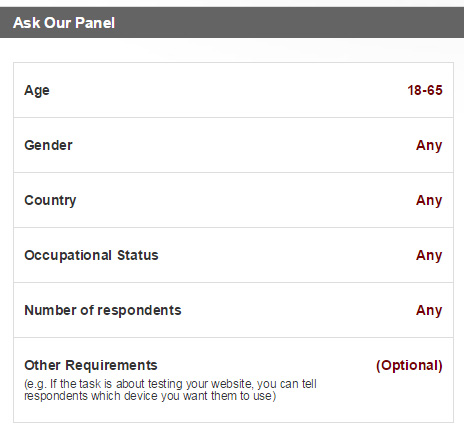The image size is (464, 426).
Task: Click the word respondents in the row label
Action: point(139,310)
